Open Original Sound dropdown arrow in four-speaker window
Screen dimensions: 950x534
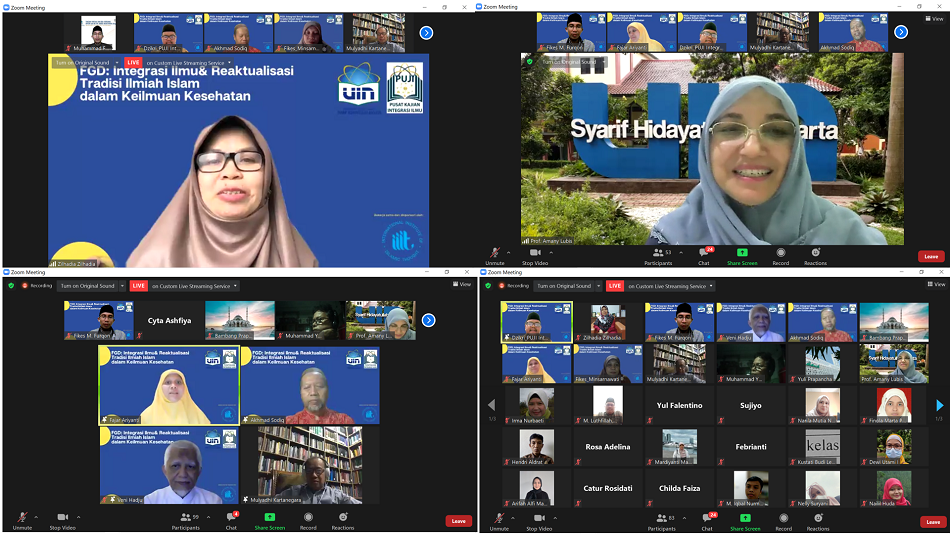pyautogui.click(x=122, y=285)
